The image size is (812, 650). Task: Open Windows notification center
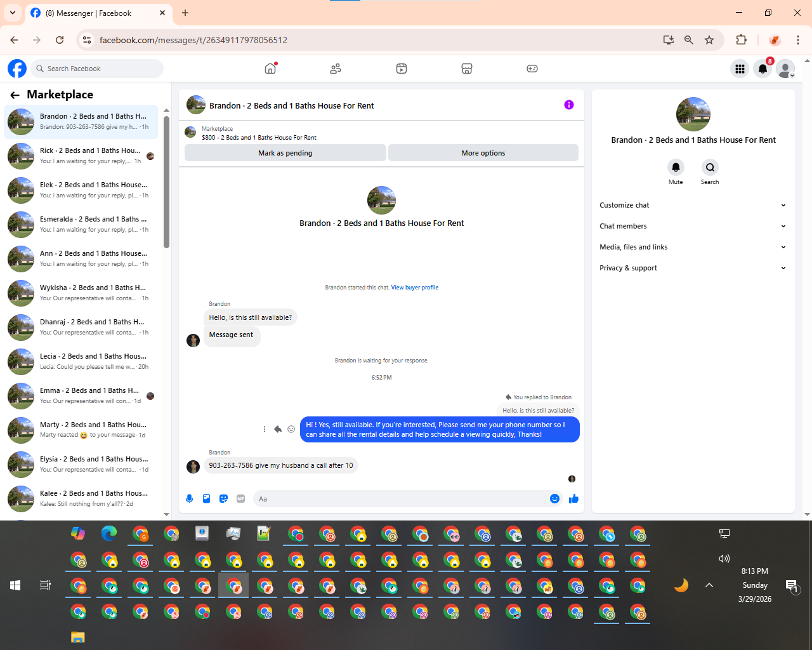point(792,586)
